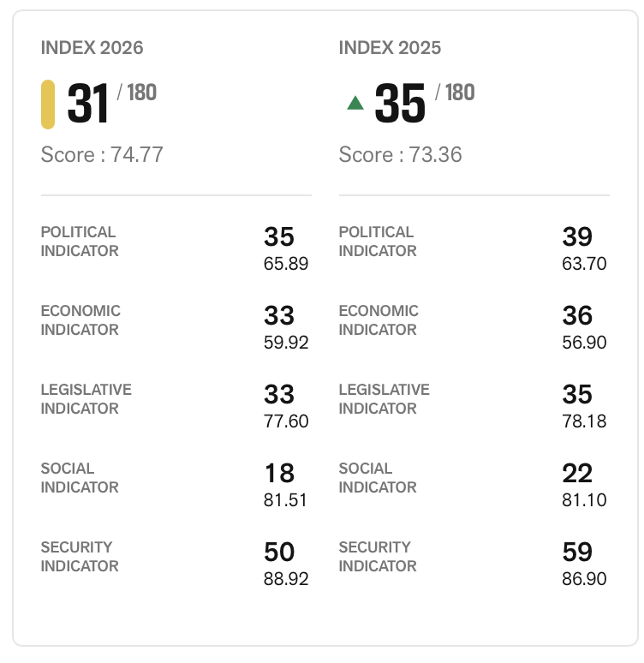Click the 2025 security rank 59
The image size is (644, 663).
577,552
